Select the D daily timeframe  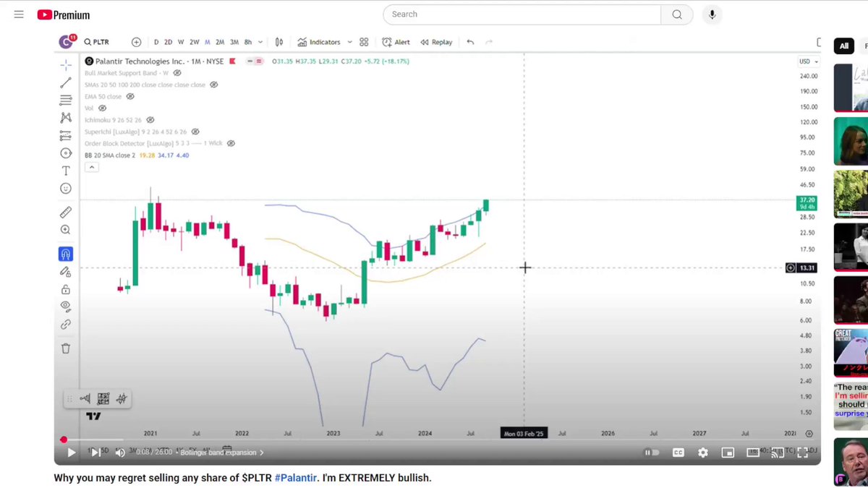pyautogui.click(x=156, y=42)
